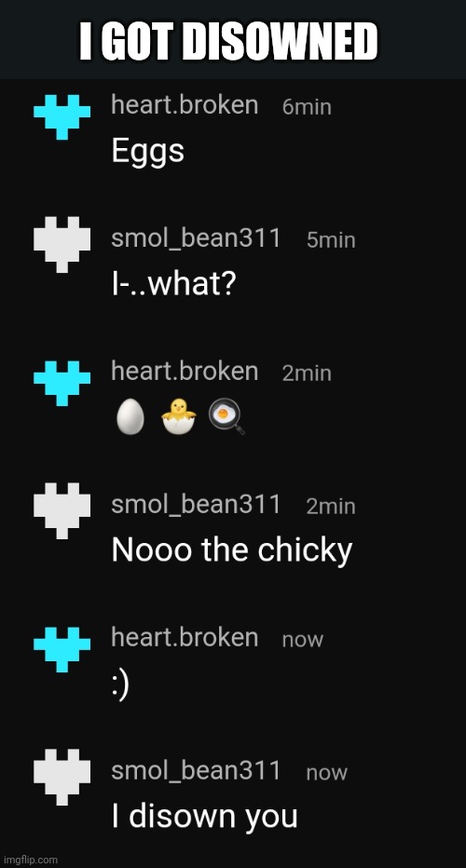Click heart.broken's cyan heart avatar beside 'Eggs'
This screenshot has height=868, width=466.
(x=62, y=116)
